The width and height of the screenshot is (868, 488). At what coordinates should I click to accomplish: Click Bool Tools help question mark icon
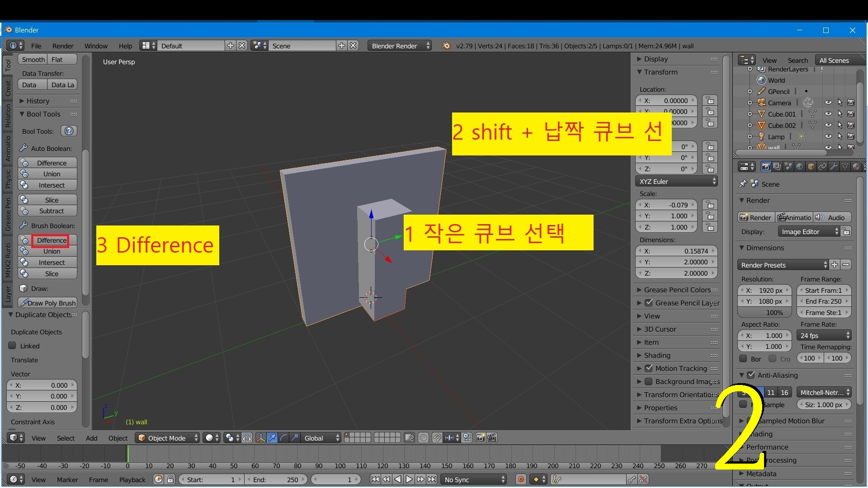69,131
